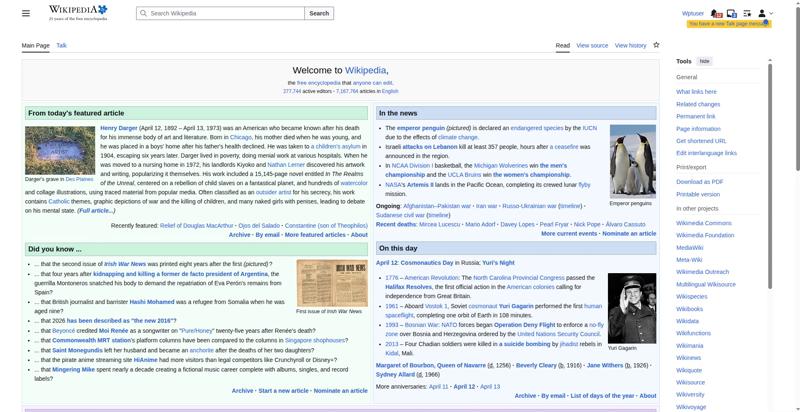This screenshot has width=800, height=412.
Task: Expand the personal tools dropdown
Action: (x=771, y=13)
